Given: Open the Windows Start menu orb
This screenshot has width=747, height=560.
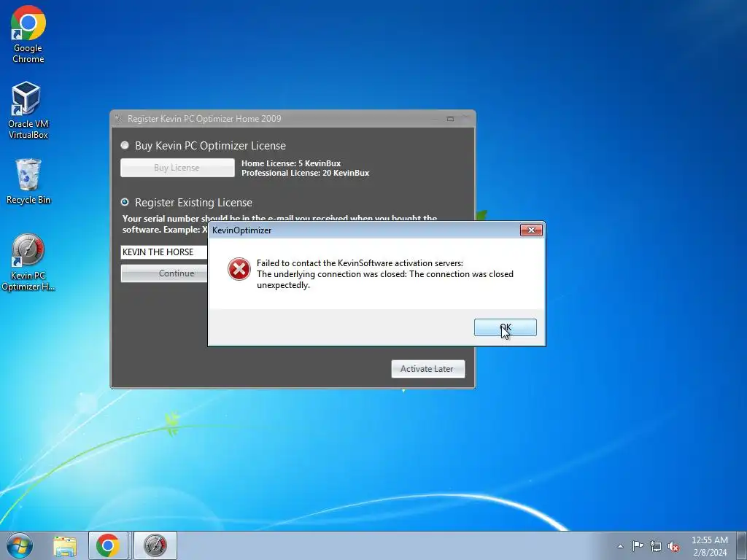Looking at the screenshot, I should coord(20,545).
